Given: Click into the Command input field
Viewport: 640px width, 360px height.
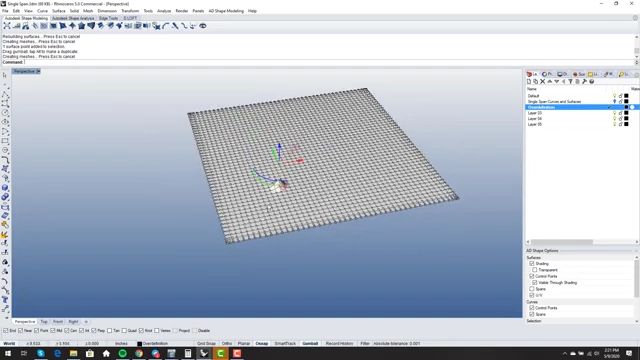Looking at the screenshot, I should 329,62.
